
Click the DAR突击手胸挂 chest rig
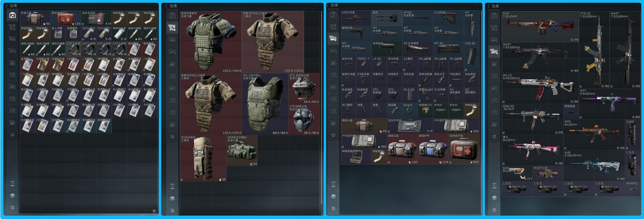coord(242,150)
